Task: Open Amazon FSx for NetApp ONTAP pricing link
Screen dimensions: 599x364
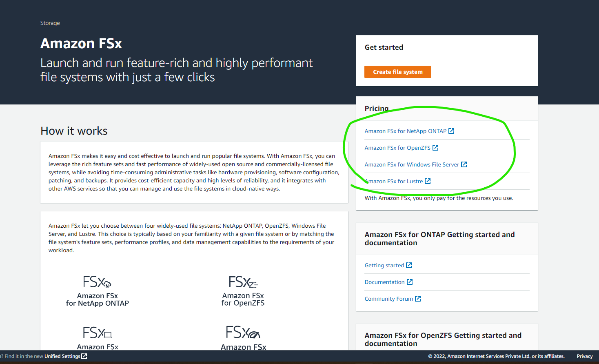Action: [x=406, y=131]
